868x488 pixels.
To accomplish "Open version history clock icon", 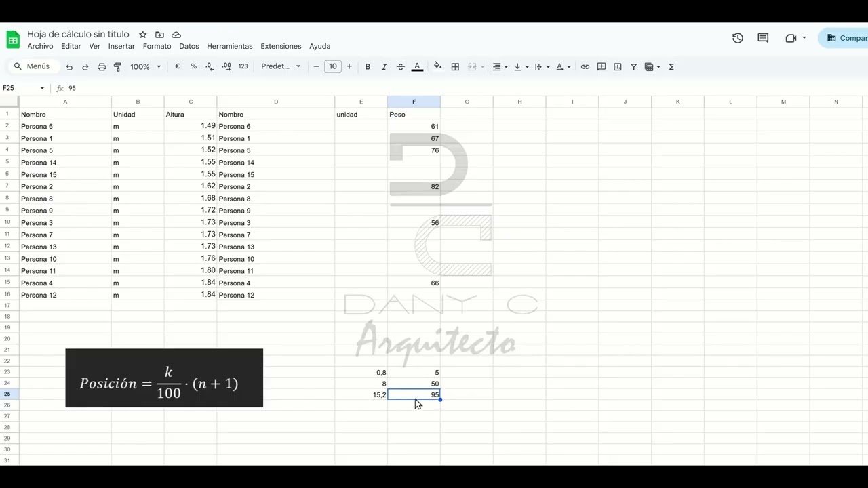I will pyautogui.click(x=738, y=38).
